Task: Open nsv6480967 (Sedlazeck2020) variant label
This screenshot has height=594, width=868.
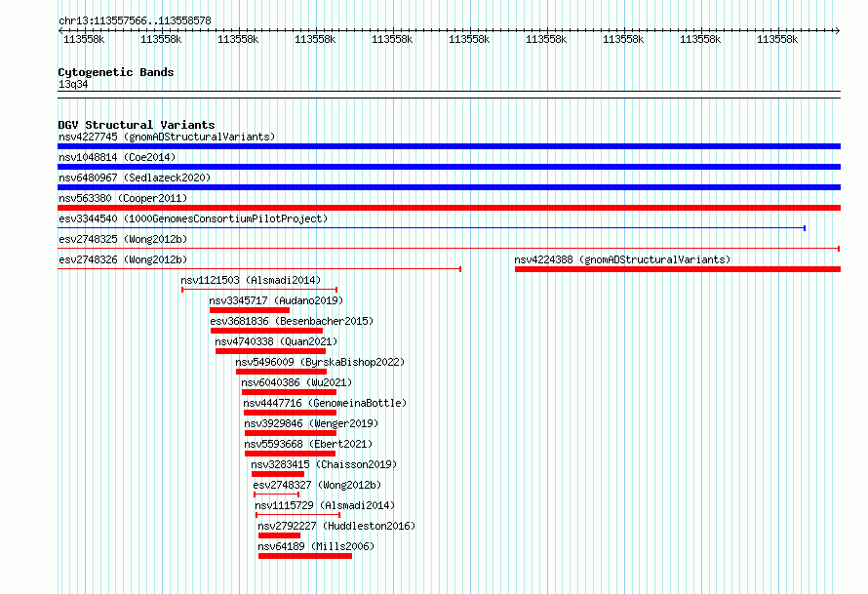Action: (x=135, y=178)
